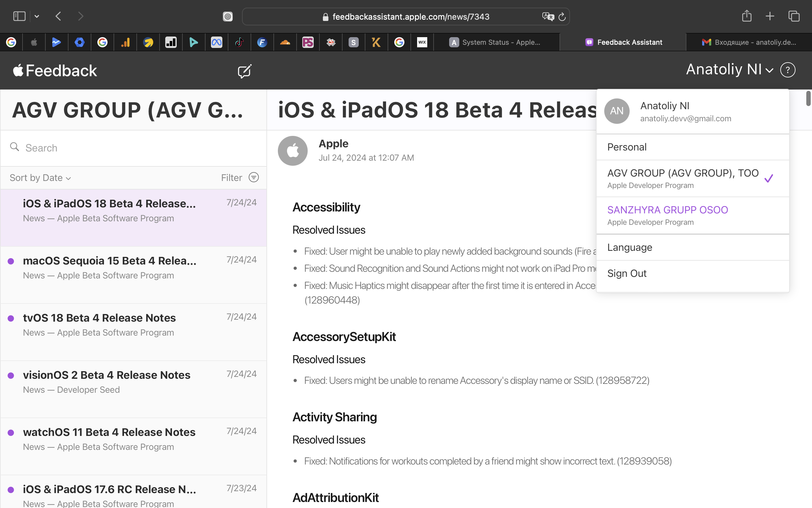
Task: Open the tab group dropdown arrow
Action: (x=37, y=16)
